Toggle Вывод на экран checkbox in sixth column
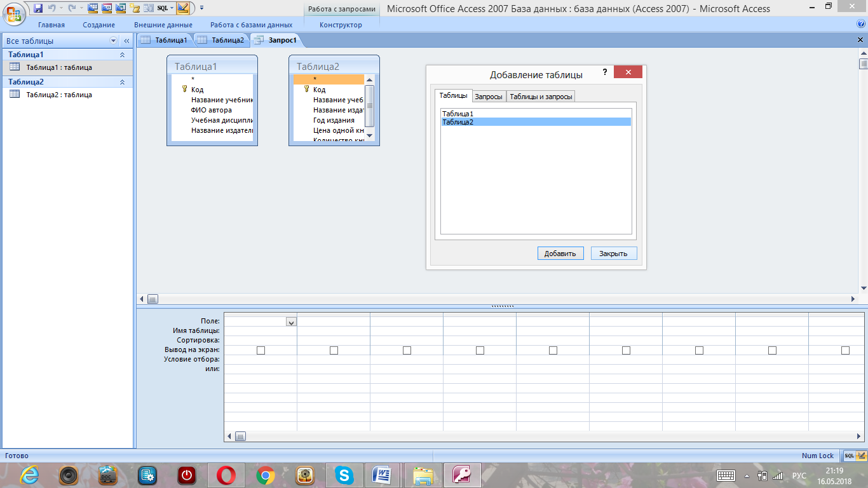The height and width of the screenshot is (488, 868). coord(626,350)
